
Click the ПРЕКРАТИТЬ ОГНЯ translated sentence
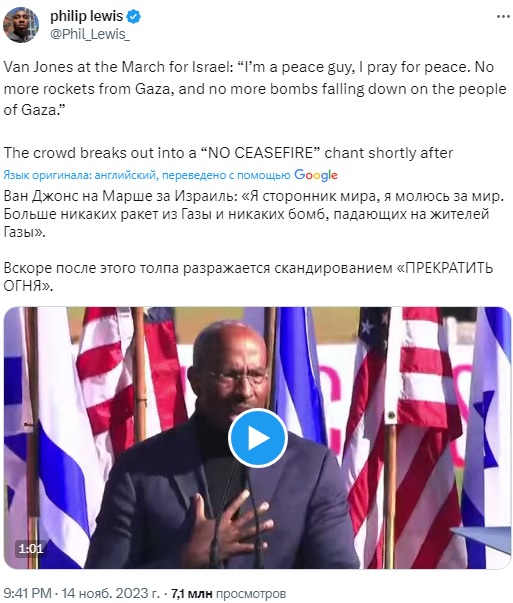pyautogui.click(x=248, y=277)
